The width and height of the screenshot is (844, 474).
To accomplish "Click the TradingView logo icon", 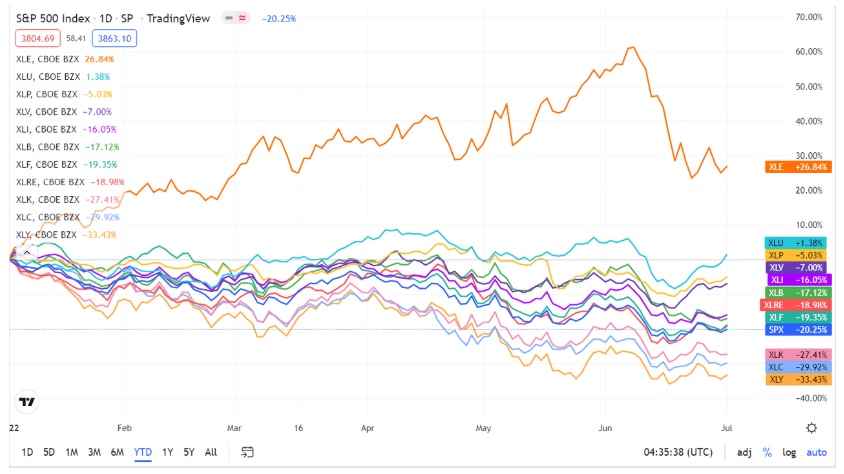I will tap(27, 402).
